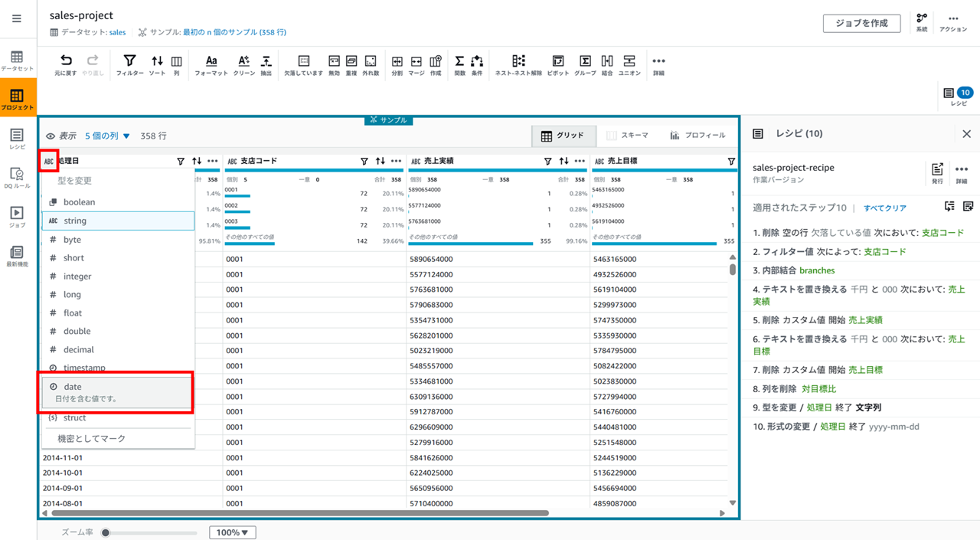This screenshot has width=980, height=540.
Task: Open the Missing values (欠落しています) tool
Action: coord(303,64)
